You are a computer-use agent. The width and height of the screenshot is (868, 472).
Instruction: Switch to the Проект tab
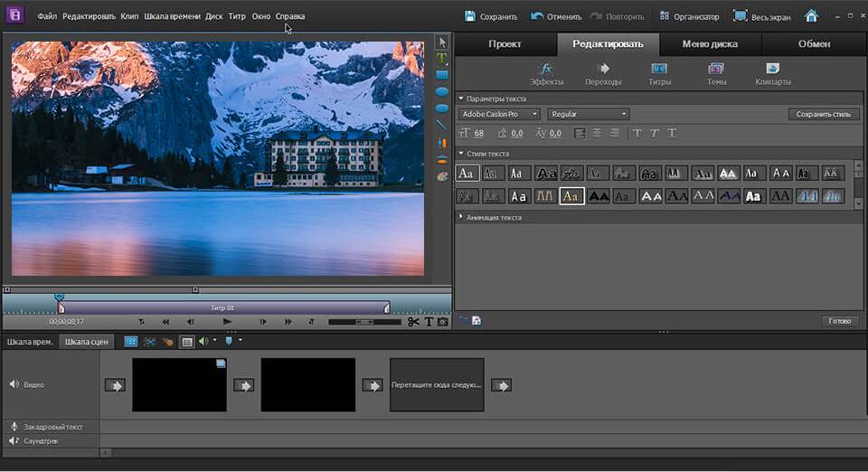[505, 43]
